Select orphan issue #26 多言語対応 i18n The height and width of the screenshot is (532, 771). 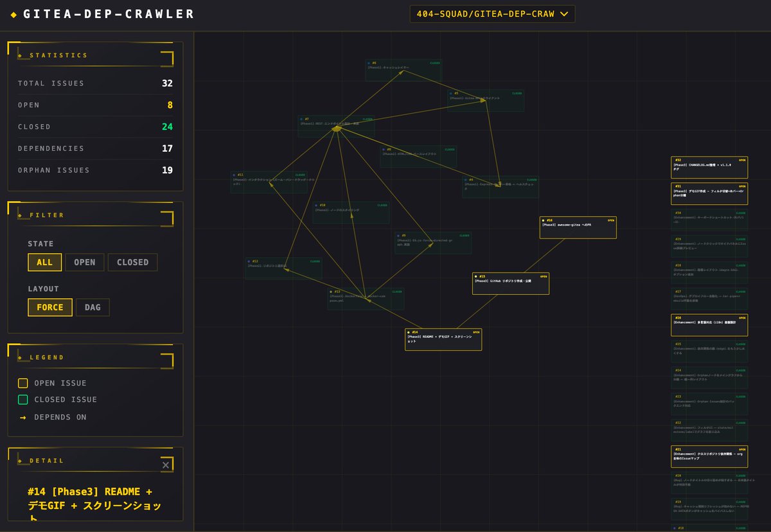[x=709, y=325]
